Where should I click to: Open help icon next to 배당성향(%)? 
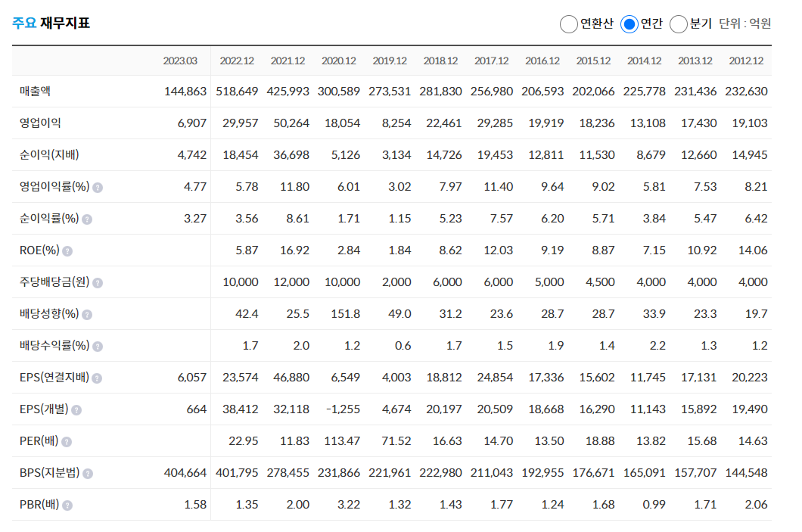click(87, 315)
